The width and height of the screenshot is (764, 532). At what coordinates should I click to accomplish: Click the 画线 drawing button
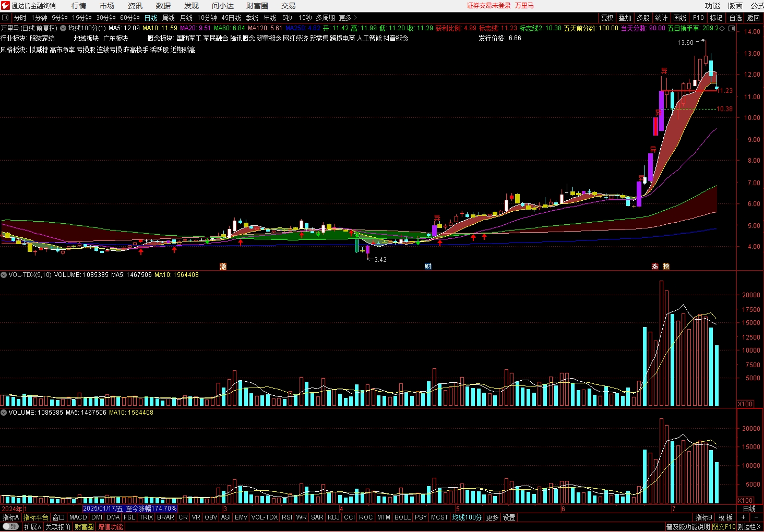679,18
